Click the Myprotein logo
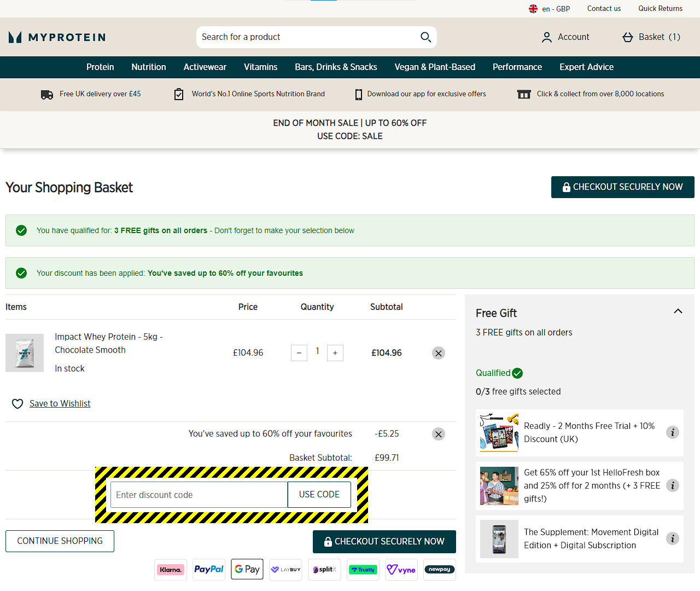700x591 pixels. pos(57,37)
